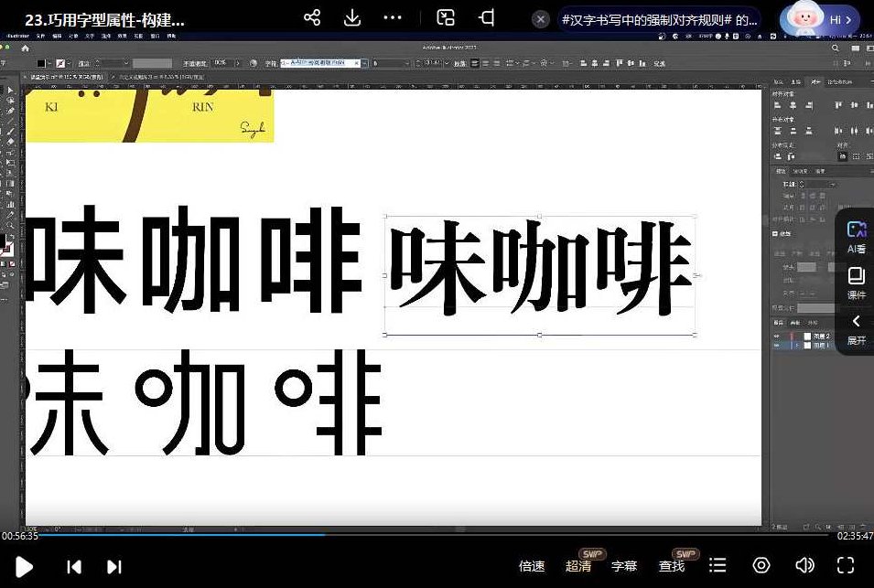This screenshot has height=588, width=874.
Task: Click the 倍速 playback speed button
Action: point(533,565)
